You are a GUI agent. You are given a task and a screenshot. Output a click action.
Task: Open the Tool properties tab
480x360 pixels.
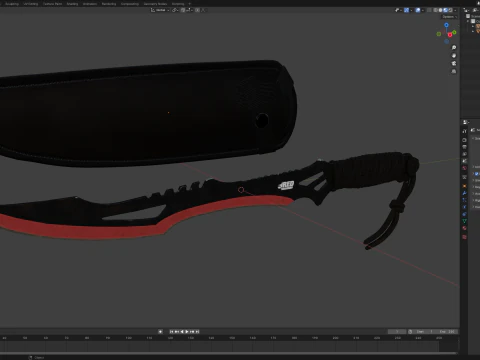[464, 131]
